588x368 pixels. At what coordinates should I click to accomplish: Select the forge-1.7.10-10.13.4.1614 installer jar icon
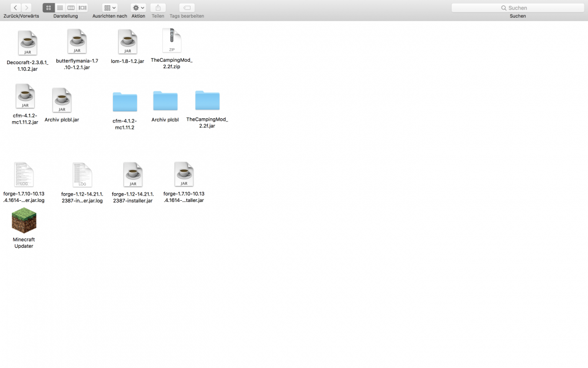pyautogui.click(x=183, y=174)
